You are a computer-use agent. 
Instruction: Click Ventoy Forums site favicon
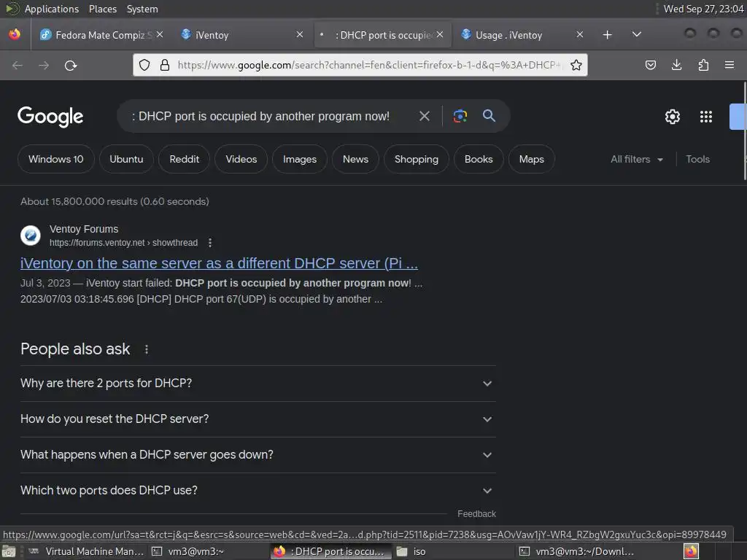coord(31,236)
